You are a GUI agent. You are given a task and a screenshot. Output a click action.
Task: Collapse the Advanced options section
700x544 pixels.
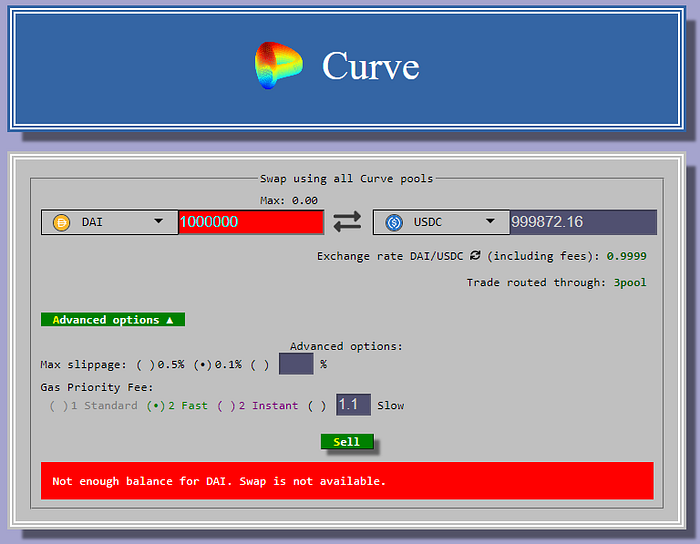click(113, 320)
